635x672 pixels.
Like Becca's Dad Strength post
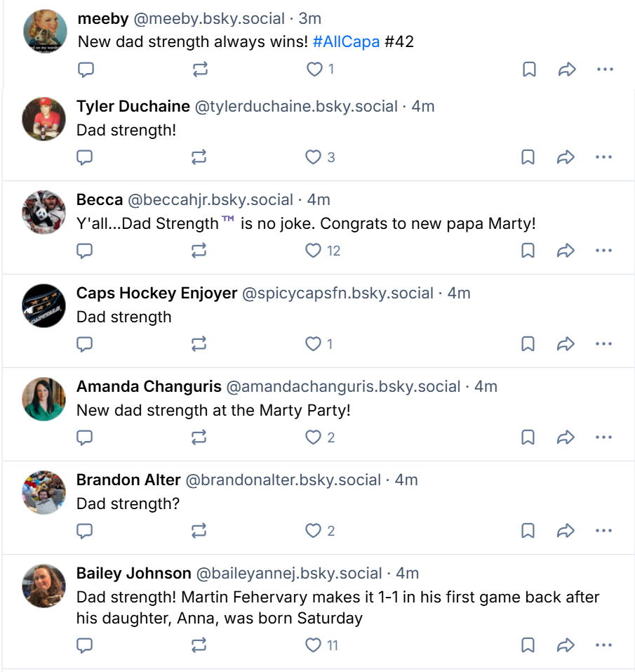click(314, 251)
